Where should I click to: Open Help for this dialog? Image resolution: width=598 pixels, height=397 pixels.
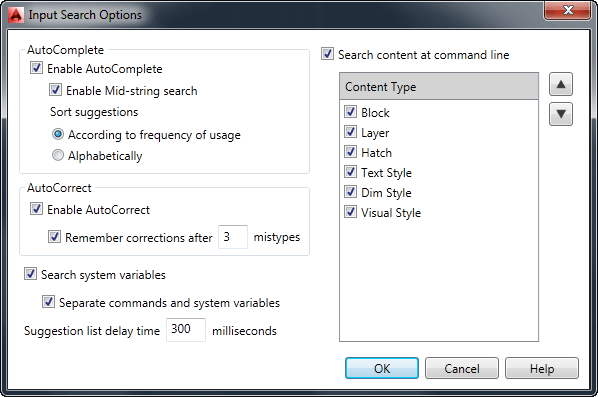pyautogui.click(x=542, y=368)
